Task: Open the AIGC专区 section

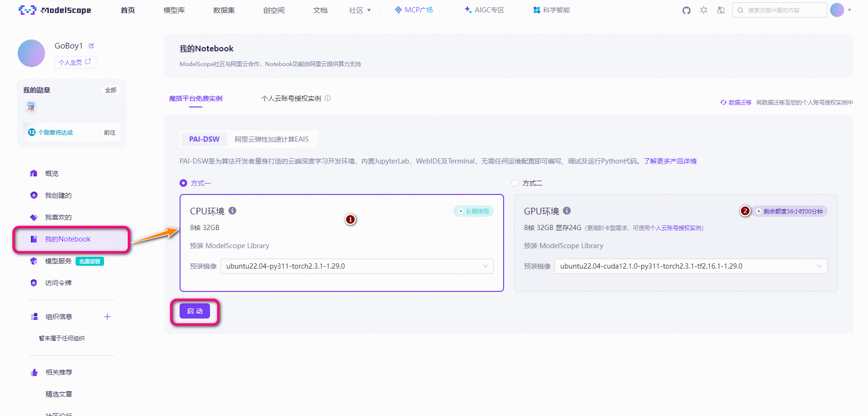Action: [x=484, y=10]
